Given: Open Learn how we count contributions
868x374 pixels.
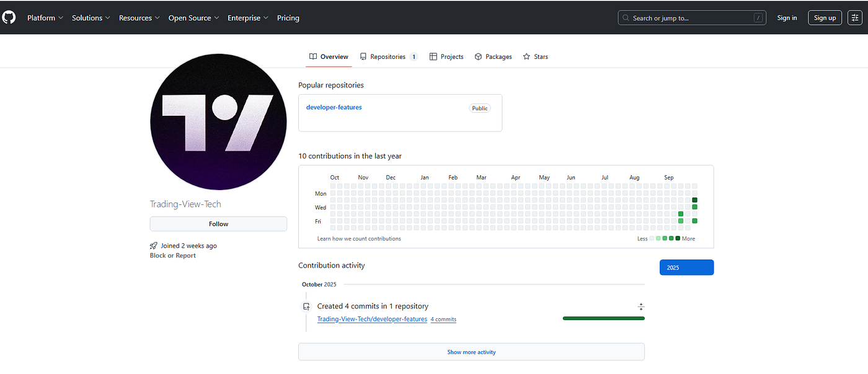Looking at the screenshot, I should tap(359, 238).
